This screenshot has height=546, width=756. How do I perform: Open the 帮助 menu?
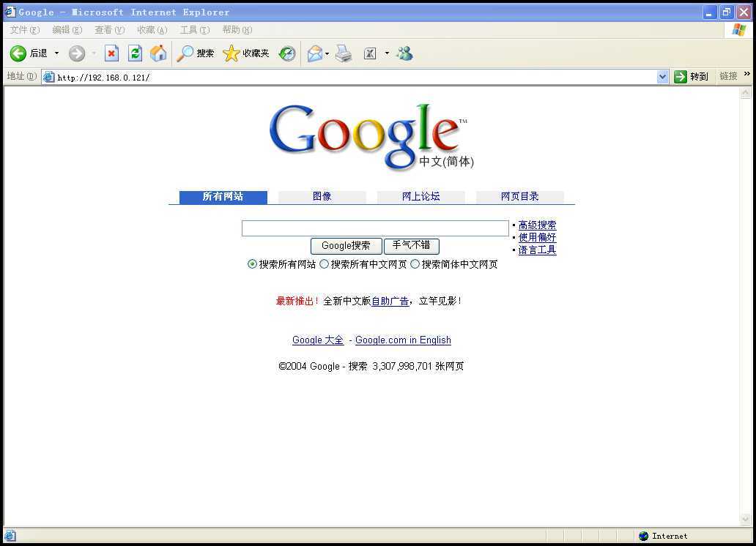pos(237,30)
